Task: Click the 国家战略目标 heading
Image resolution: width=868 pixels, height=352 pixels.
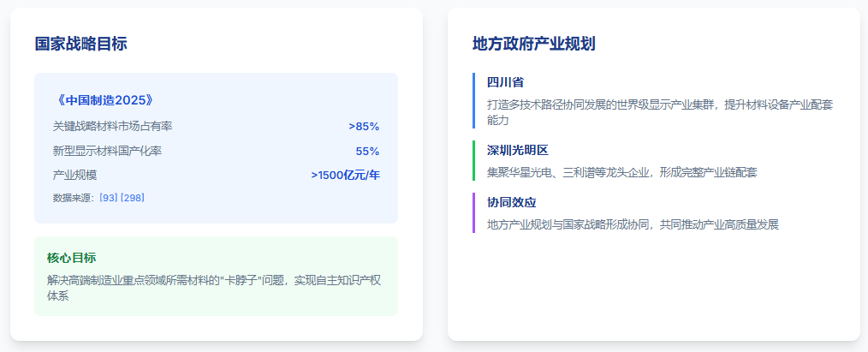Action: tap(80, 44)
